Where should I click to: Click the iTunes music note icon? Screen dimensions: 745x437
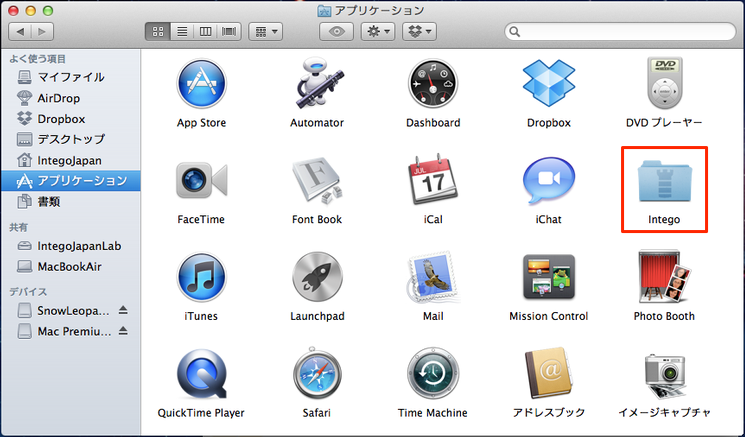click(x=201, y=277)
